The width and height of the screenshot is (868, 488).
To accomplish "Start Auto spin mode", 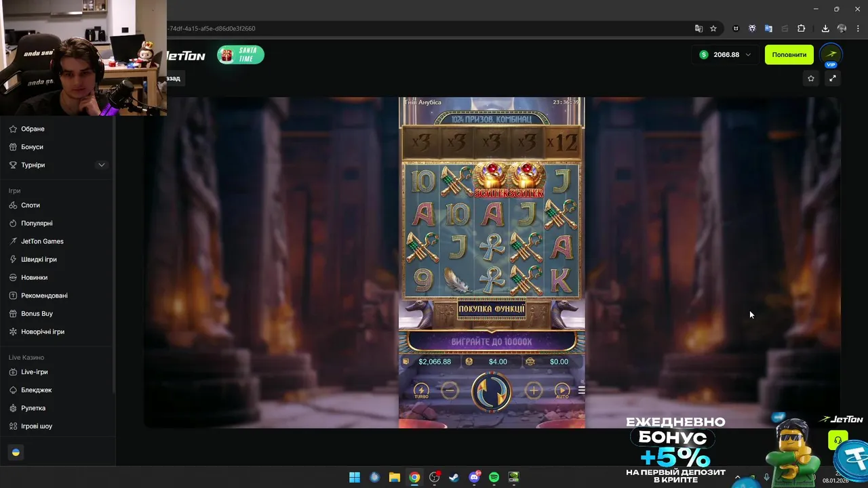I will pos(562,391).
